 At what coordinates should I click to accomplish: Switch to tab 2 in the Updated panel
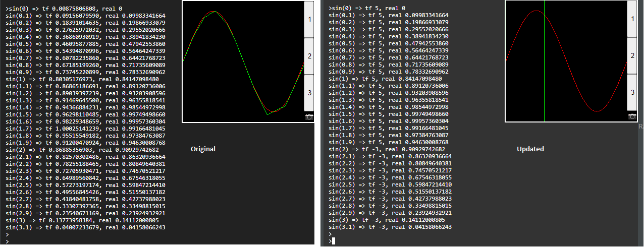click(x=632, y=56)
